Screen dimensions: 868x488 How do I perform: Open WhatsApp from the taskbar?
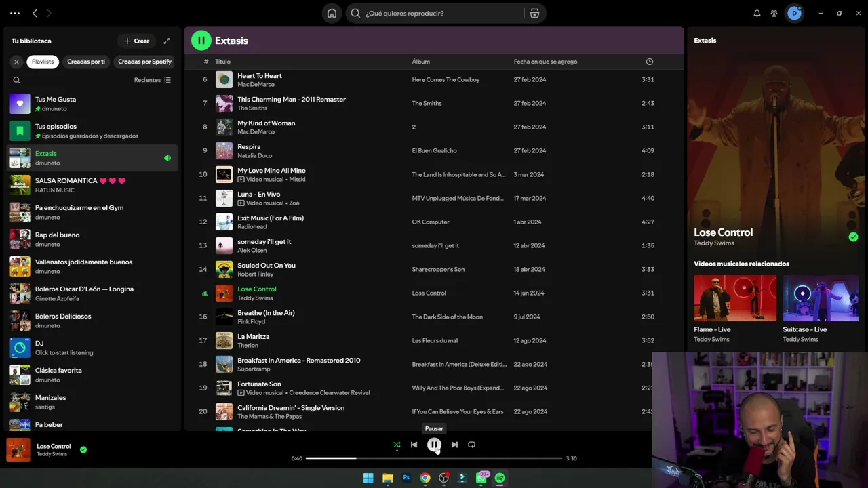pyautogui.click(x=481, y=478)
